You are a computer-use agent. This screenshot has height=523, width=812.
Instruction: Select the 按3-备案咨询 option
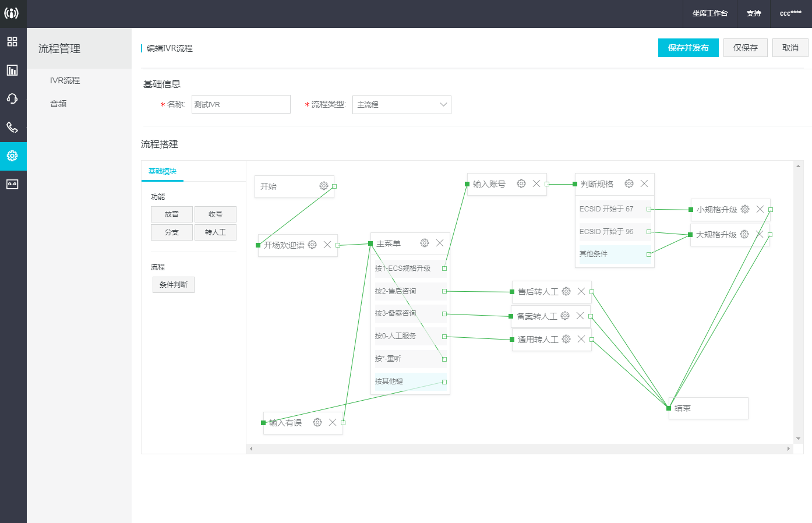tap(410, 313)
